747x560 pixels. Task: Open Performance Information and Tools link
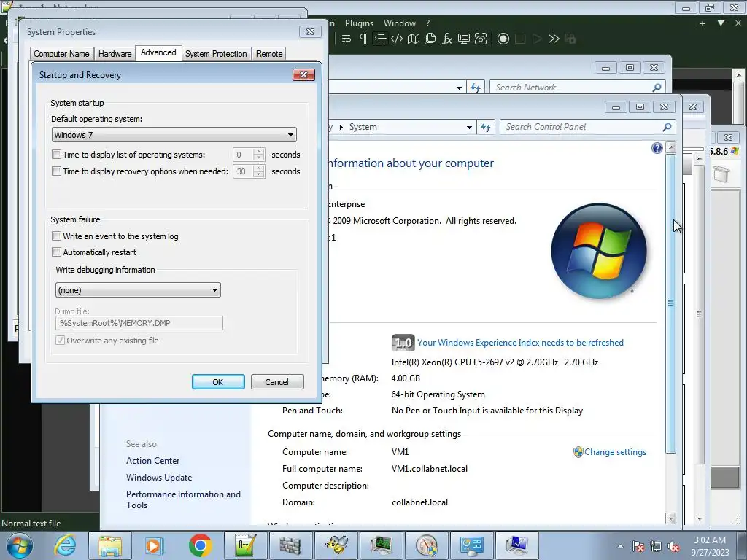(x=183, y=499)
